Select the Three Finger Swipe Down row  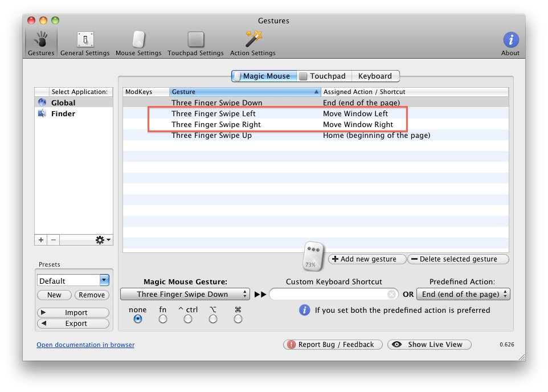pyautogui.click(x=316, y=103)
